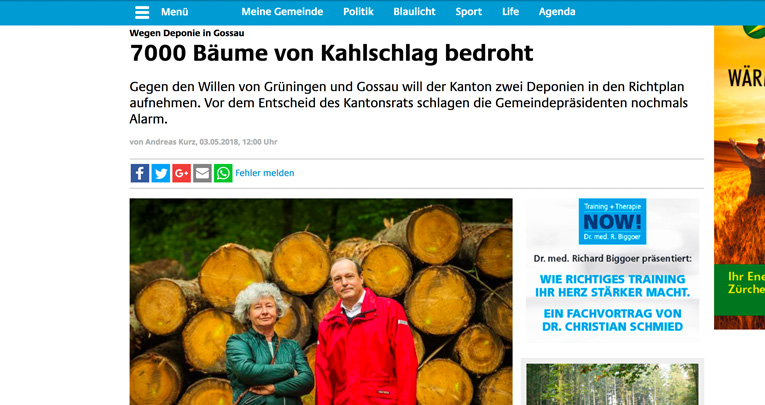Open Meine Gemeinde section

(282, 12)
